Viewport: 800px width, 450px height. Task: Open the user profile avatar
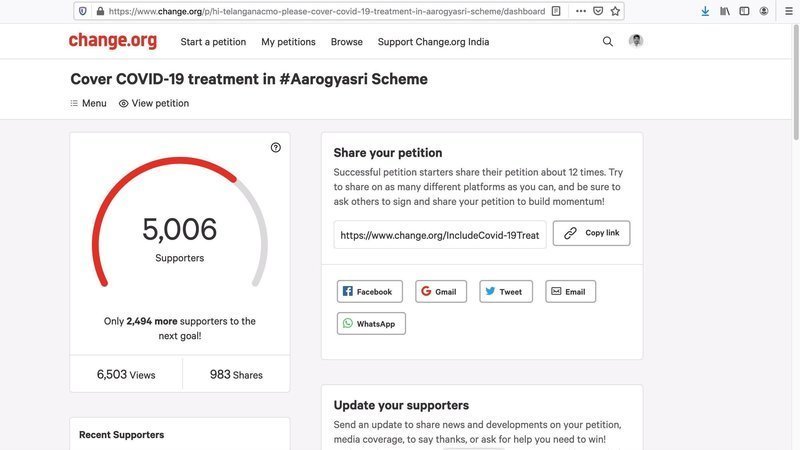pyautogui.click(x=636, y=41)
